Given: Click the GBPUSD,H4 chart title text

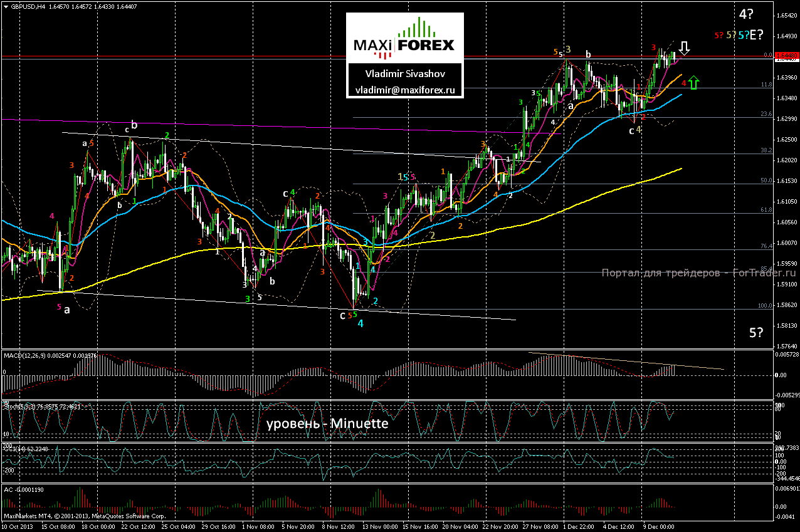Looking at the screenshot, I should (28, 7).
